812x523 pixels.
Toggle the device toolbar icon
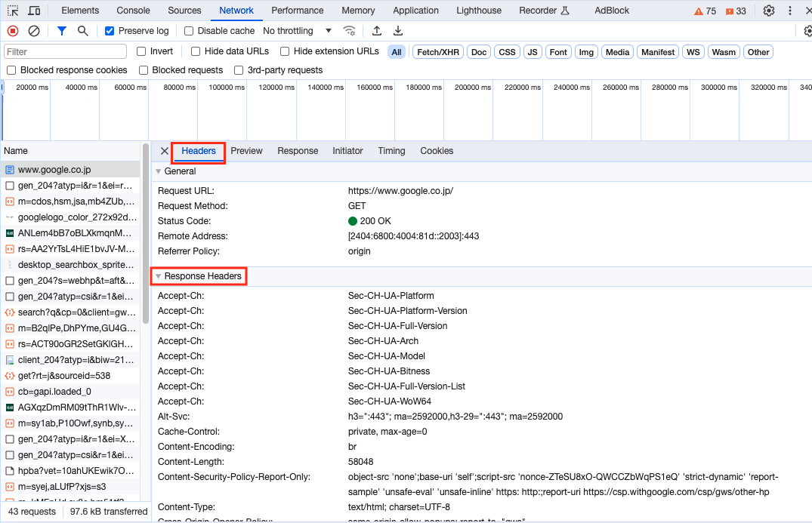coord(34,11)
